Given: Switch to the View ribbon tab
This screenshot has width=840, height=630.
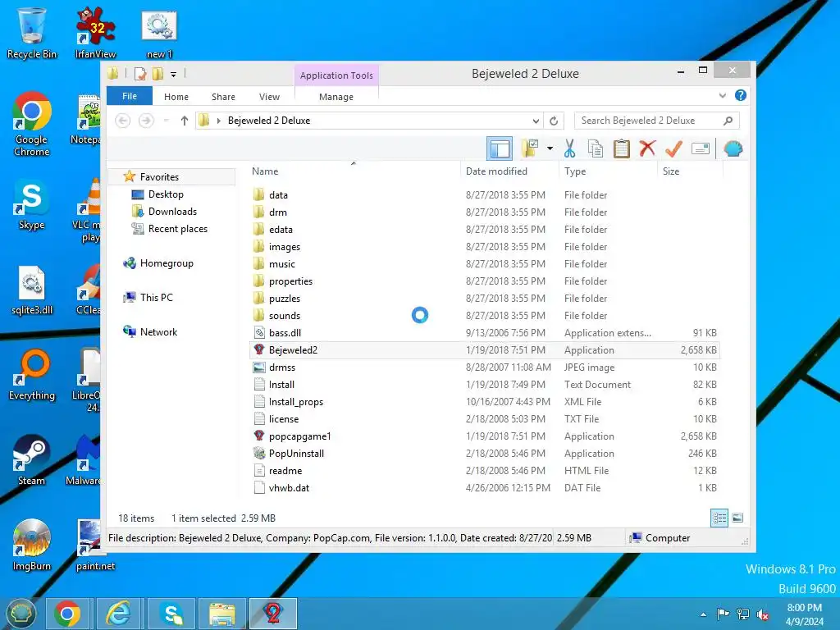Looking at the screenshot, I should (x=269, y=97).
